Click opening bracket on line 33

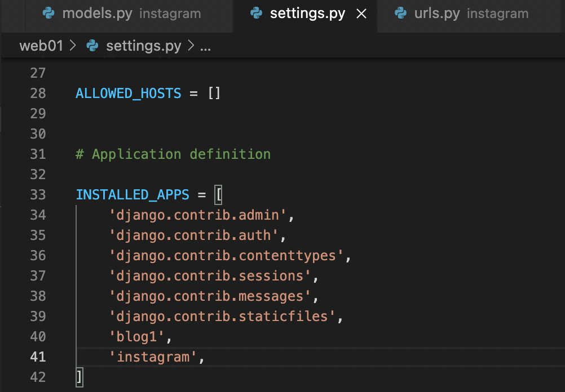click(x=218, y=195)
